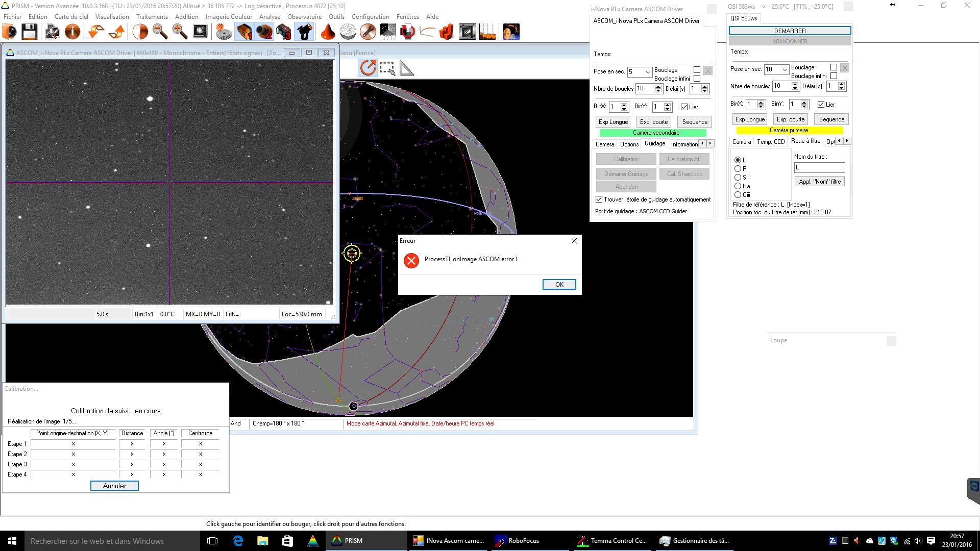The image size is (980, 551).
Task: Click the telescope mount toolbar icon
Action: click(x=305, y=32)
